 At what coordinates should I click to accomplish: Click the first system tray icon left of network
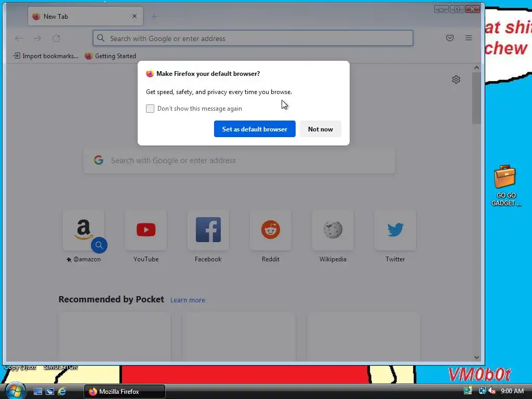point(468,391)
